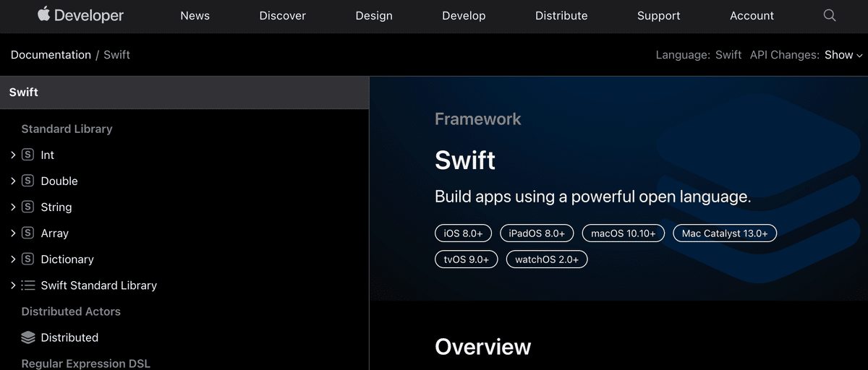Screen dimensions: 868x370
Task: Click the structure icon beside String
Action: pos(27,207)
